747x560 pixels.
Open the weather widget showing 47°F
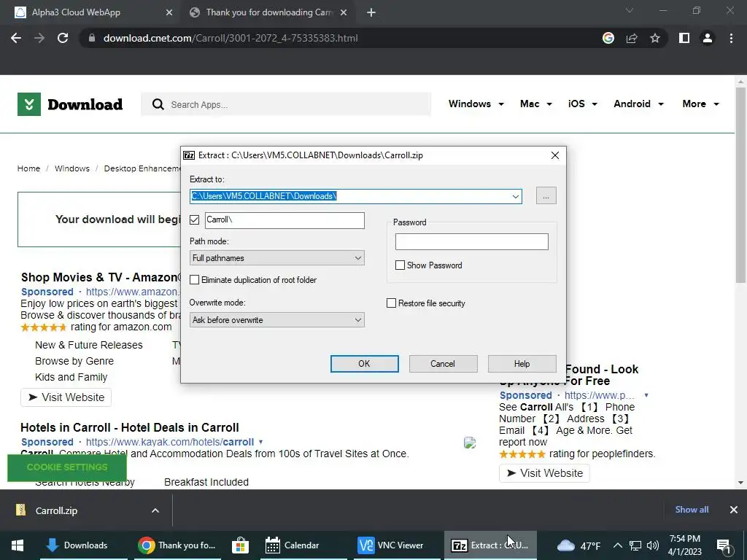click(578, 545)
